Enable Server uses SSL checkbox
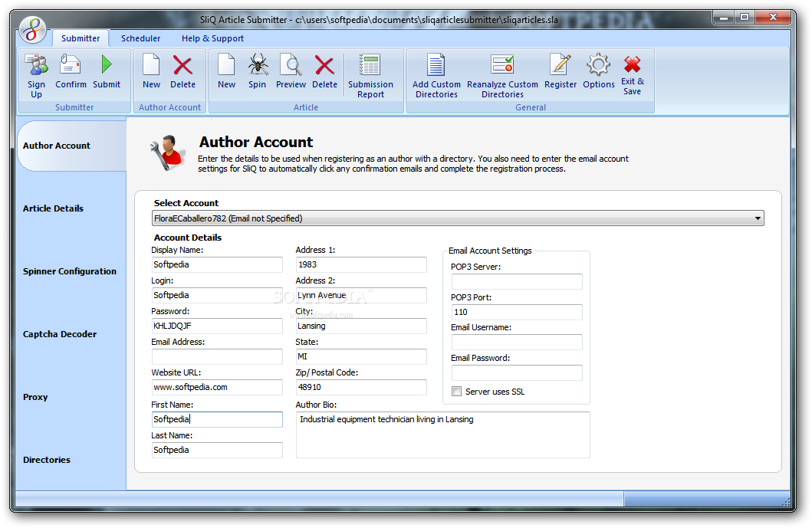 click(456, 392)
